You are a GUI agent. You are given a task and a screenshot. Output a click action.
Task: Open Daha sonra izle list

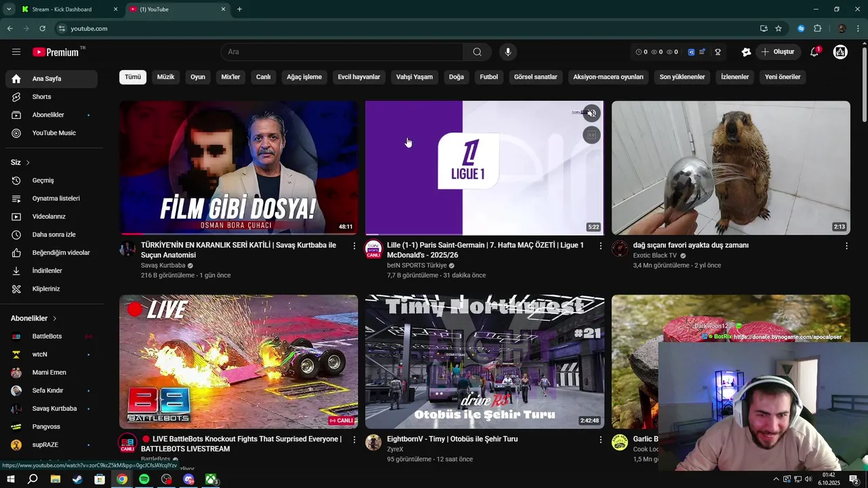coord(52,235)
